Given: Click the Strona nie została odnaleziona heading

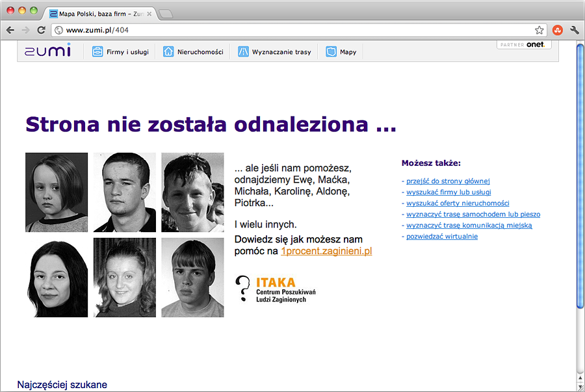Looking at the screenshot, I should tap(211, 124).
